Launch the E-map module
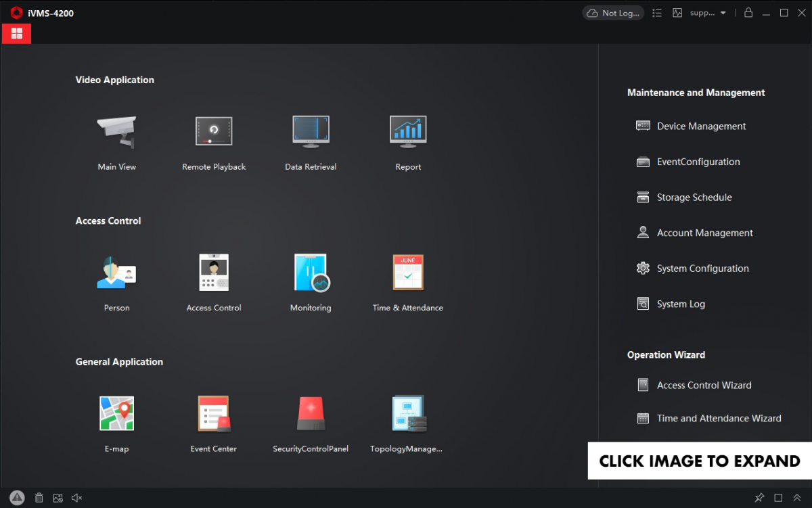This screenshot has height=508, width=812. tap(116, 413)
